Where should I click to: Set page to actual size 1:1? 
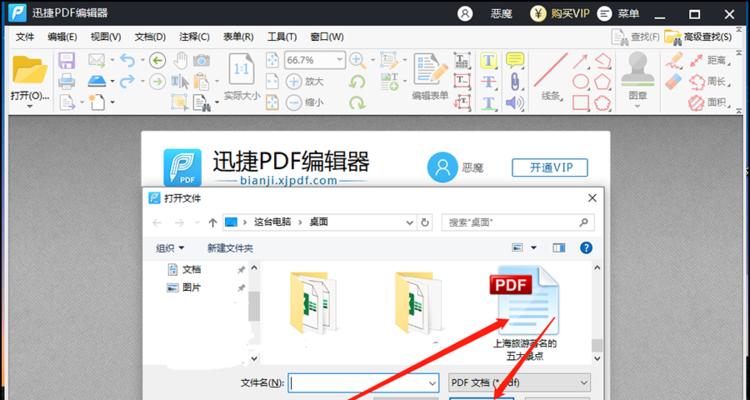tap(242, 70)
